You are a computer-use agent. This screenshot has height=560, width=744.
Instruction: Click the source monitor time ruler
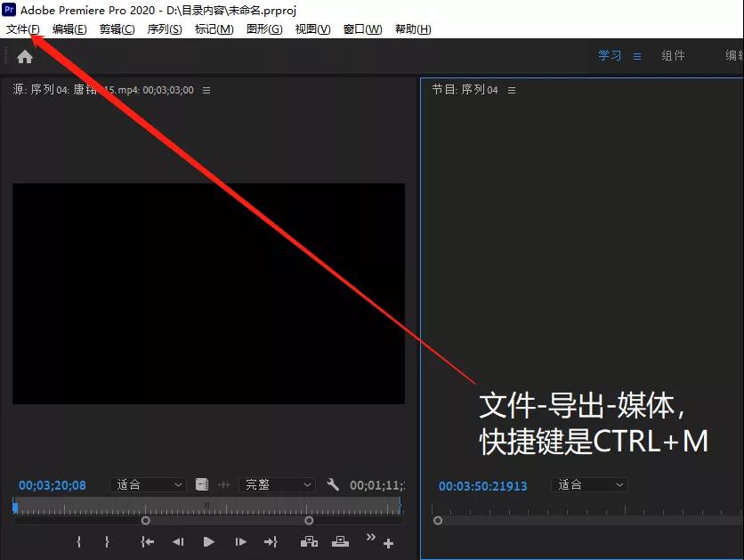209,507
